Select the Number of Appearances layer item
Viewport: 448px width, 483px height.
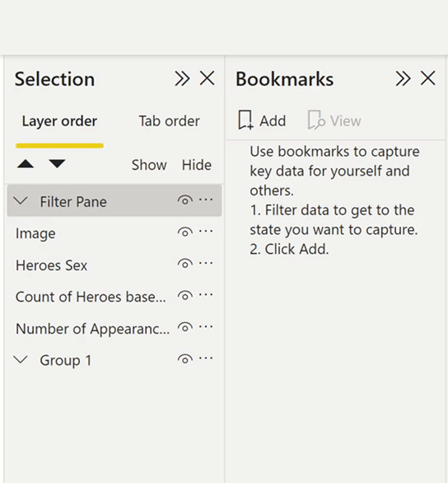92,329
